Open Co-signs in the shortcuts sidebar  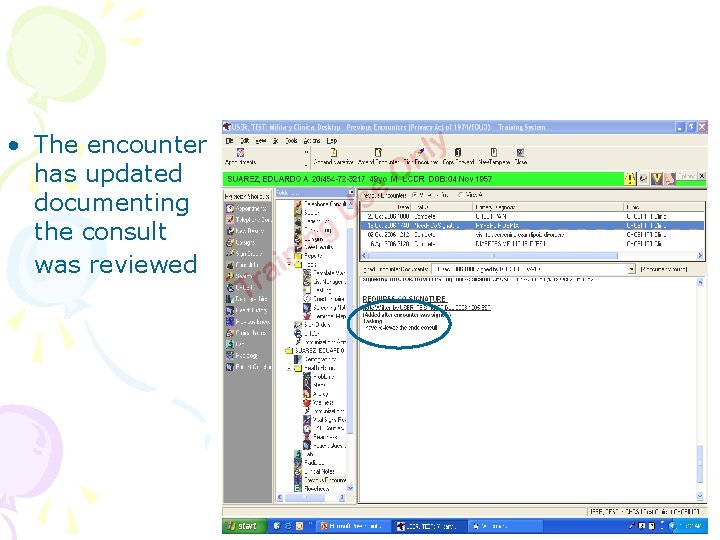[x=241, y=242]
